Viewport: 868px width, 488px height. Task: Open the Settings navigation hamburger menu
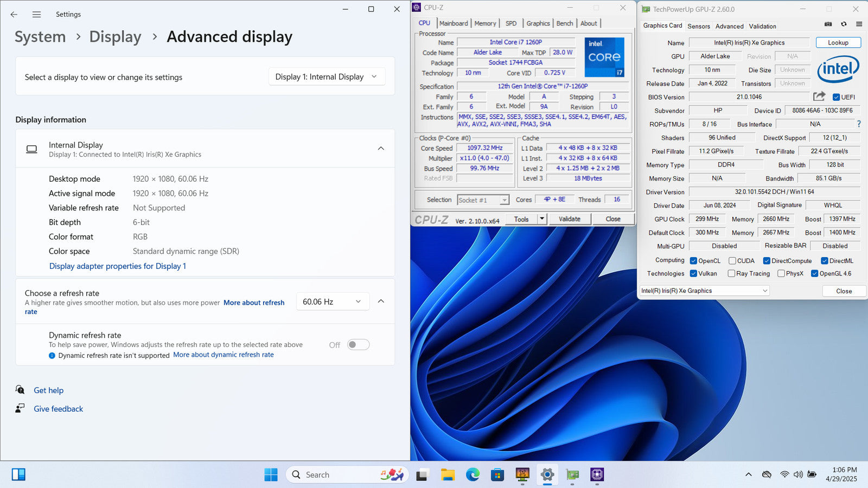click(36, 15)
